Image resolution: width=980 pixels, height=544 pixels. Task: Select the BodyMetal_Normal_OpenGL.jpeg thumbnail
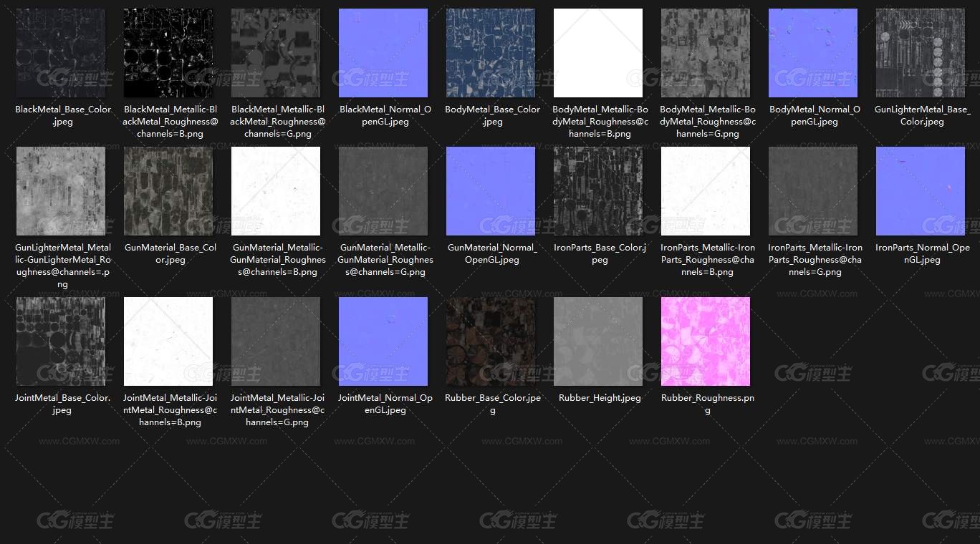tap(813, 53)
